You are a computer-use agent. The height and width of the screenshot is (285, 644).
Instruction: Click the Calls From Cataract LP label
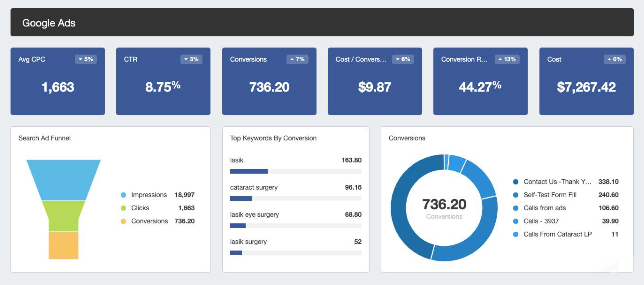click(558, 234)
